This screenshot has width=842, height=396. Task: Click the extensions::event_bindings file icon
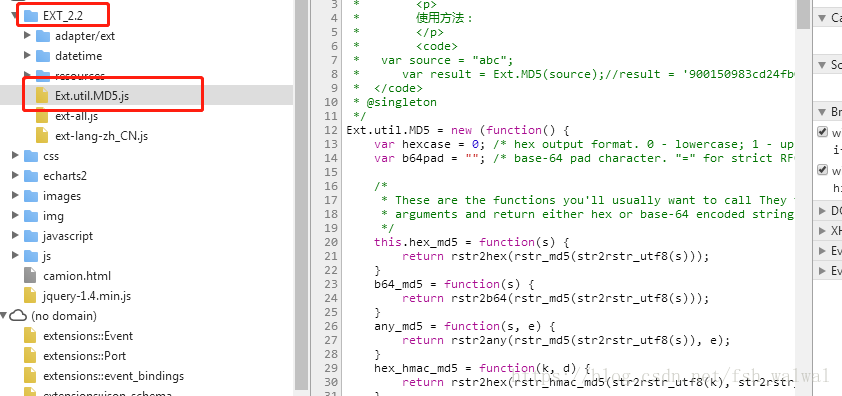31,376
